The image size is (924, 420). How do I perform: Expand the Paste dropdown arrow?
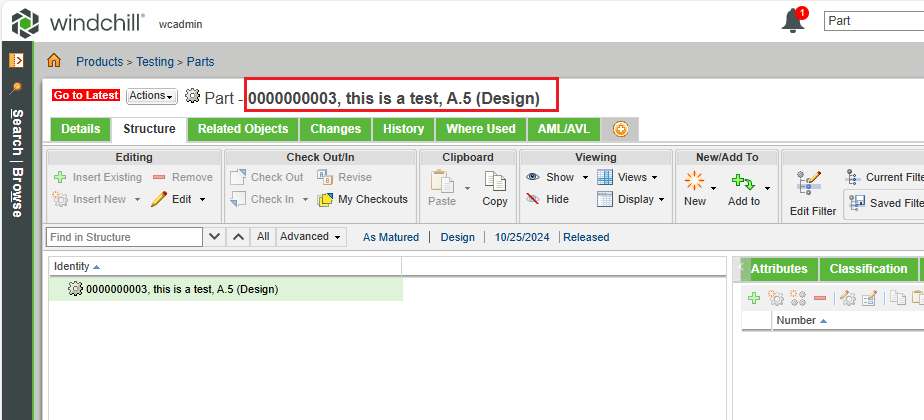coord(467,188)
